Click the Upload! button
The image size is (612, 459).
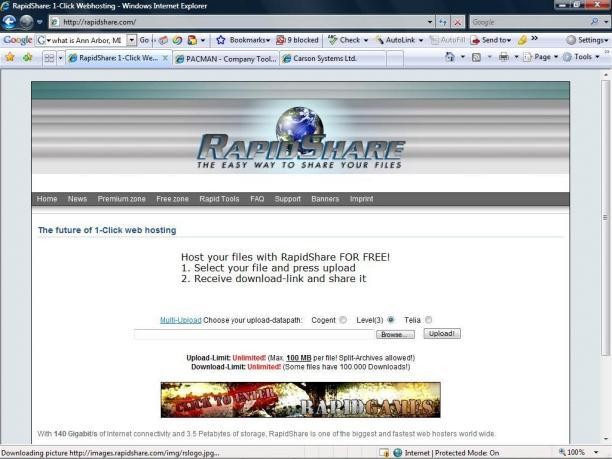(x=442, y=334)
